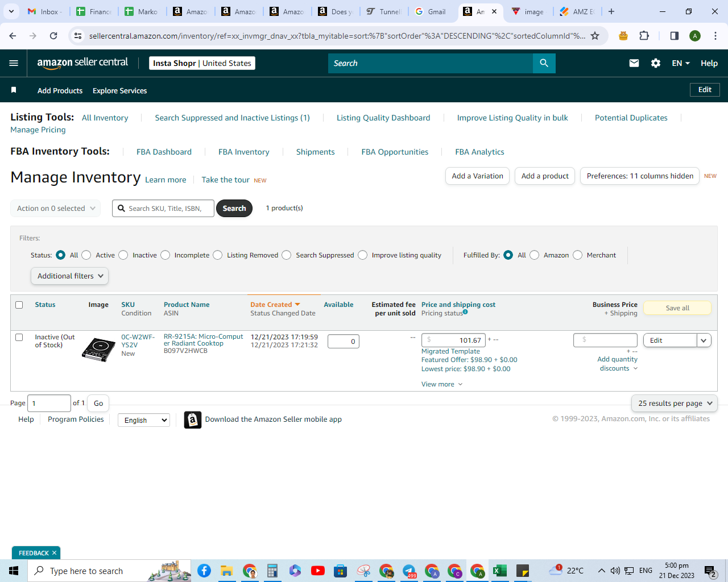Screen dimensions: 728x582
Task: Click the Add a product button
Action: pos(545,176)
